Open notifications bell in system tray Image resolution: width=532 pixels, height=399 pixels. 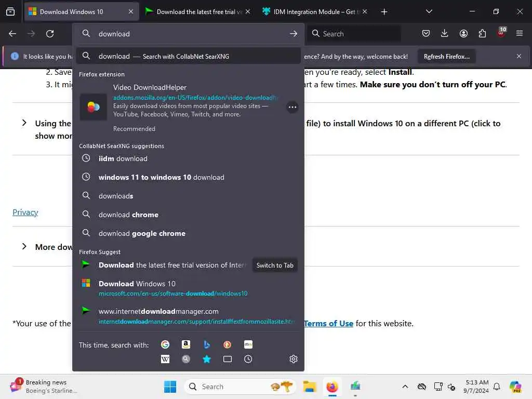[497, 387]
